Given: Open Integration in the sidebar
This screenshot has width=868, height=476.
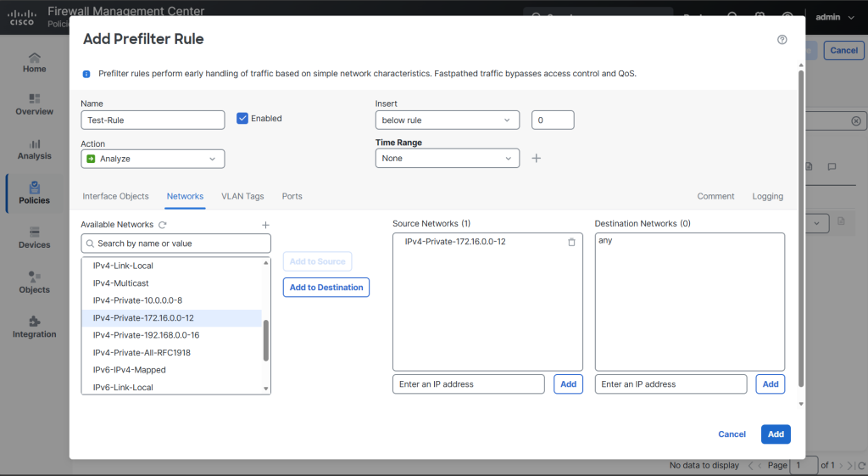Looking at the screenshot, I should coord(34,328).
